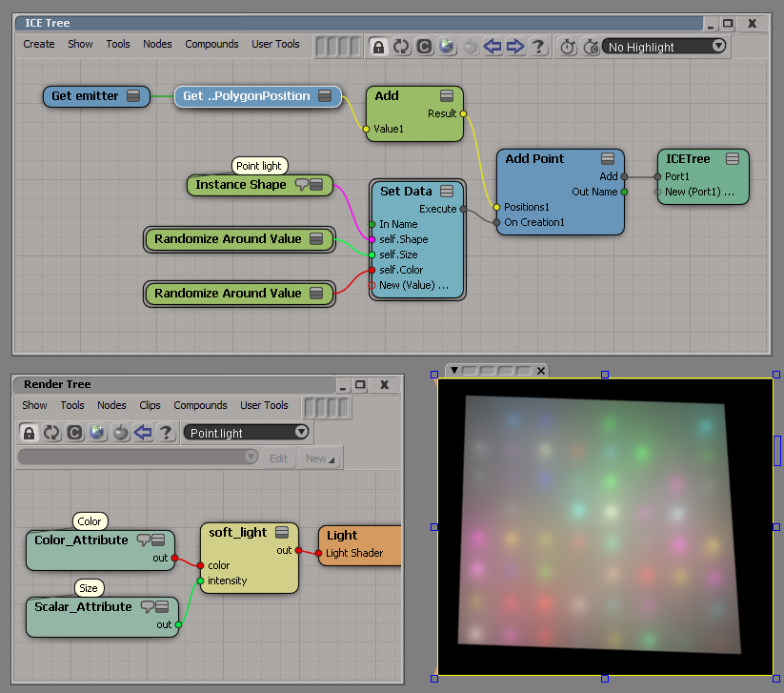Collapse the Set Data node via its icon
The image size is (784, 693).
tap(447, 192)
